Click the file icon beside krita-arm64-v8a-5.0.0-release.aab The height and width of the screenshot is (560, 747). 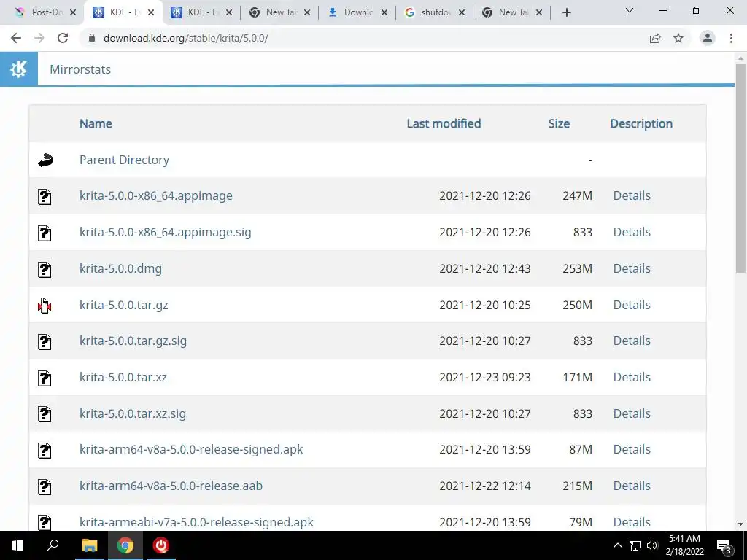[x=44, y=486]
